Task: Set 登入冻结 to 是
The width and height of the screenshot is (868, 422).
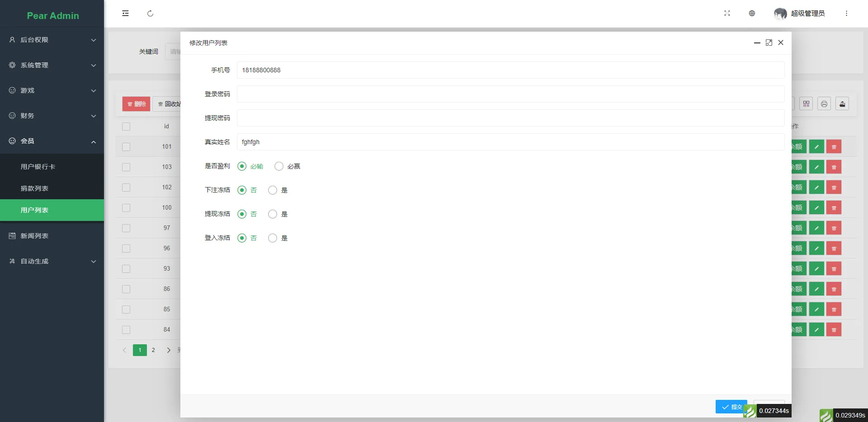Action: point(273,238)
